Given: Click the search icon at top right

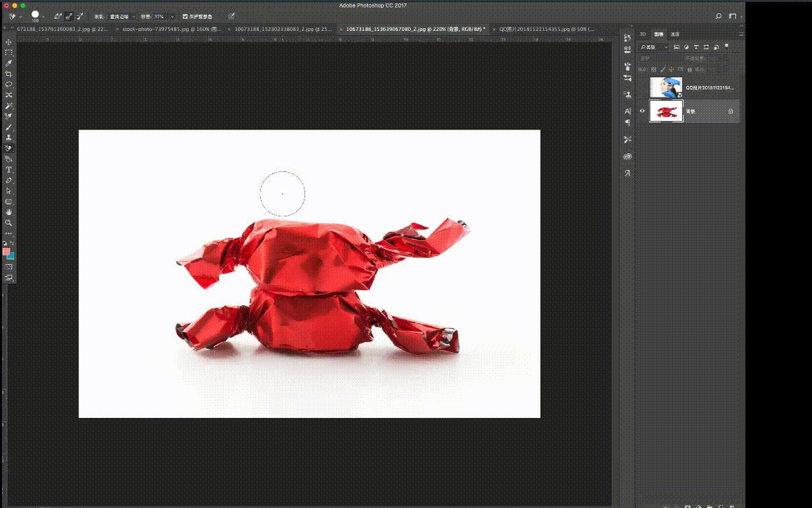Looking at the screenshot, I should click(x=719, y=16).
